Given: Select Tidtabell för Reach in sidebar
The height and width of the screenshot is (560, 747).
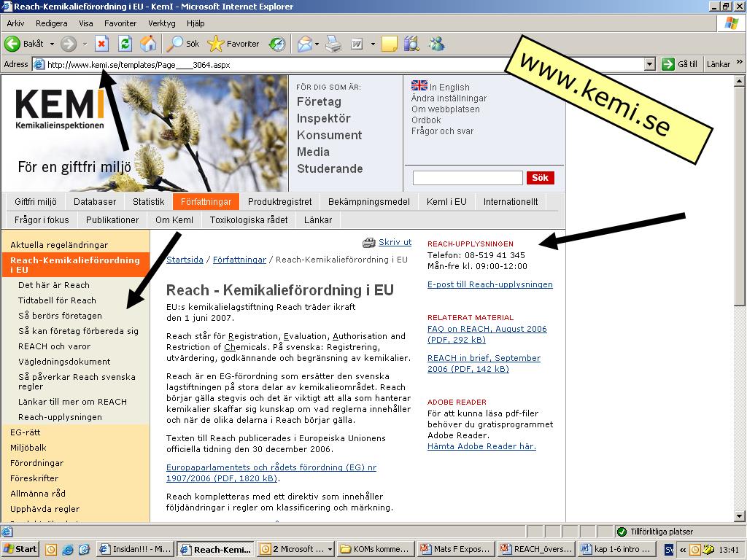Looking at the screenshot, I should [x=57, y=300].
